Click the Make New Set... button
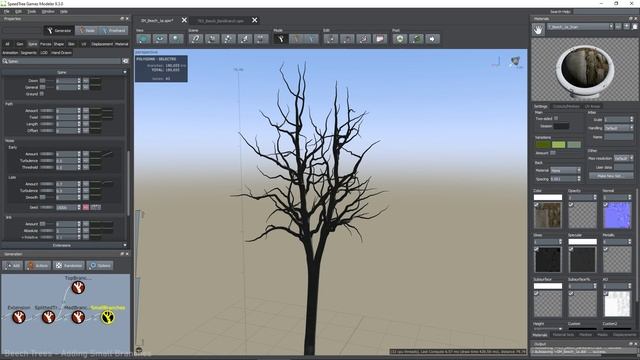Image resolution: width=640 pixels, height=360 pixels. coord(611,176)
